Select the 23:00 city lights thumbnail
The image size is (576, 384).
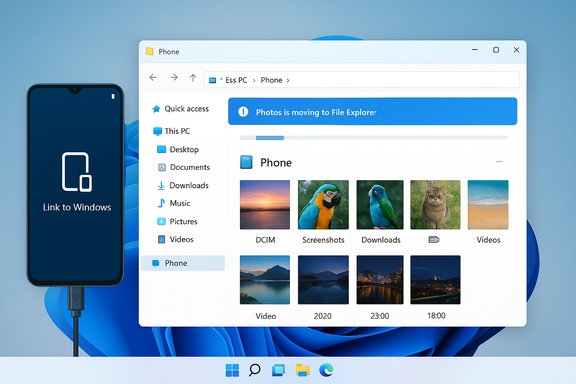coord(380,280)
